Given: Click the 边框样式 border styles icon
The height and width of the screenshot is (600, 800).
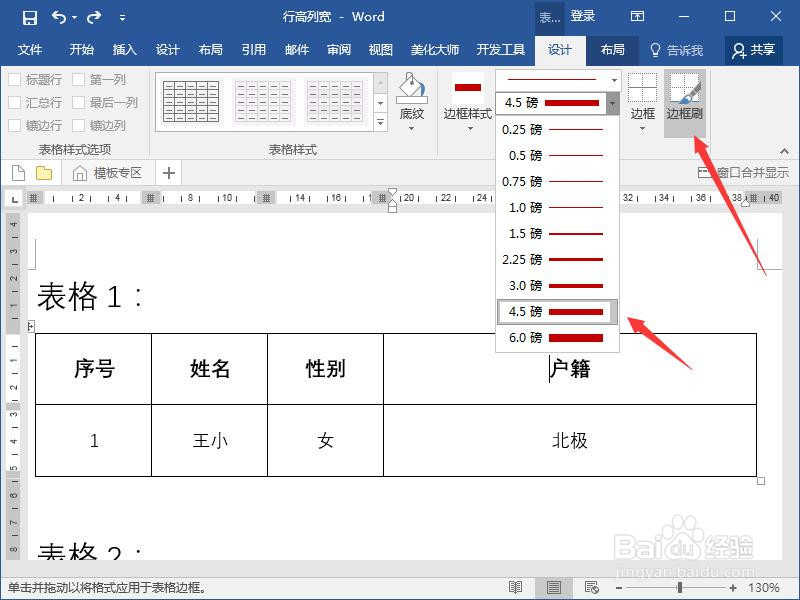Looking at the screenshot, I should (468, 88).
